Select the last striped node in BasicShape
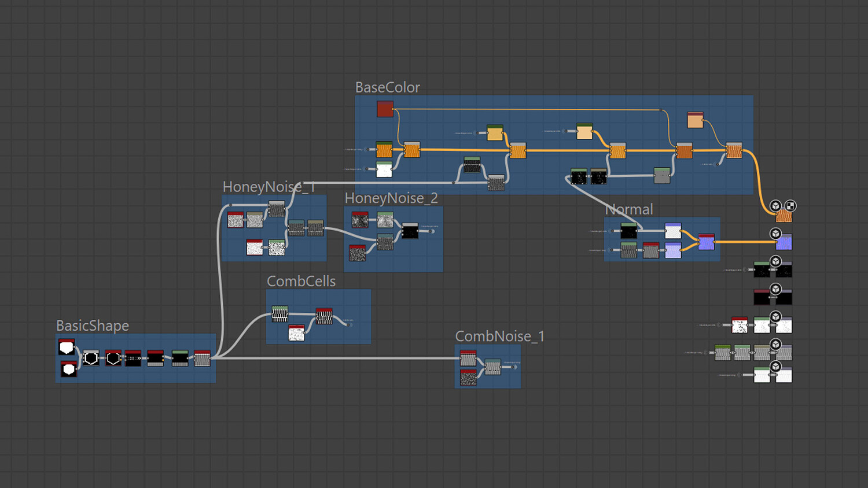 [202, 358]
